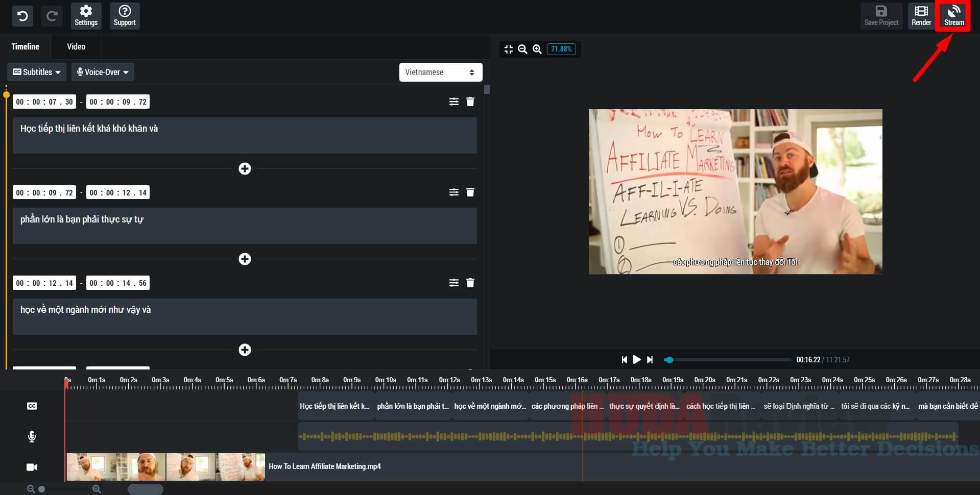
Task: Select the 'mà bạn cần biết để' timeline clip
Action: point(948,406)
